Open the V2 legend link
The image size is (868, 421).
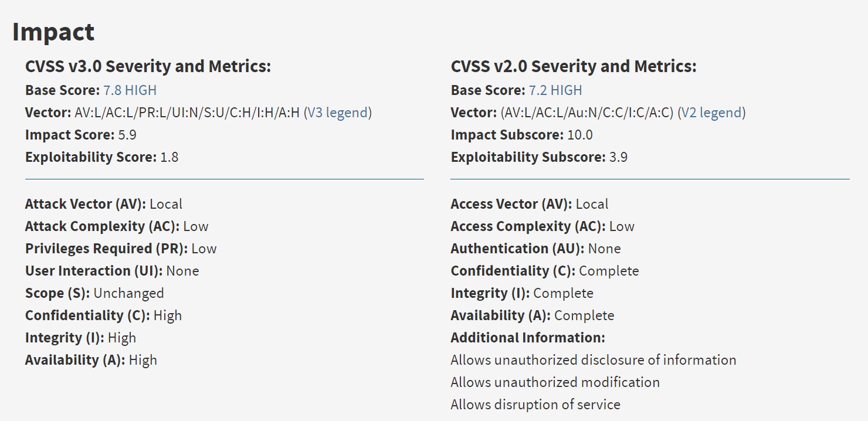click(711, 113)
